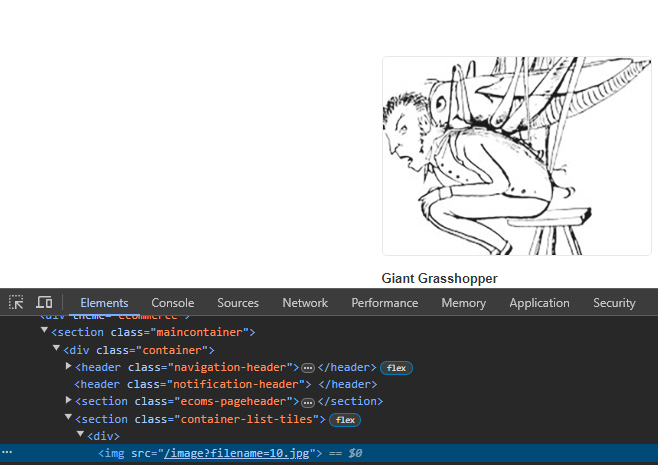Collapse the section maincontainer node
The height and width of the screenshot is (465, 658).
(x=44, y=331)
